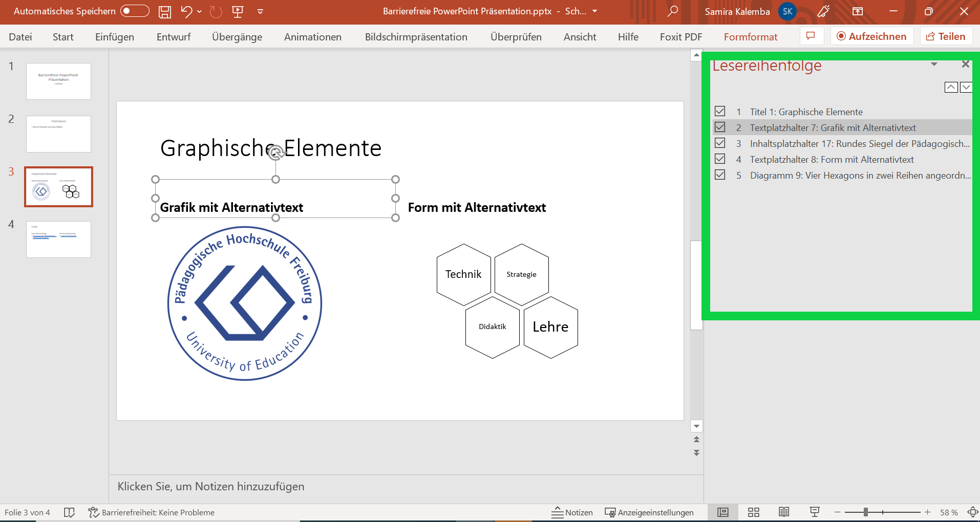
Task: Click the Save icon in title bar
Action: click(165, 12)
